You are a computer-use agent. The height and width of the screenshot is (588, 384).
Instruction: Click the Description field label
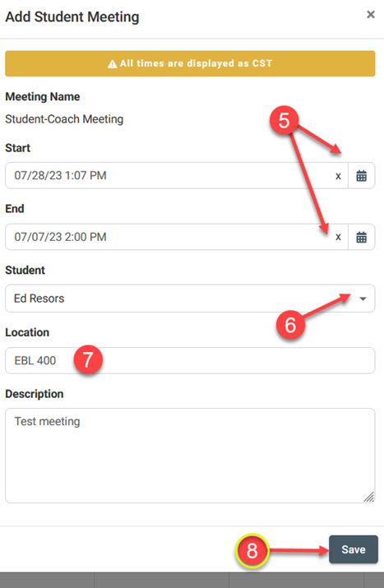click(35, 394)
